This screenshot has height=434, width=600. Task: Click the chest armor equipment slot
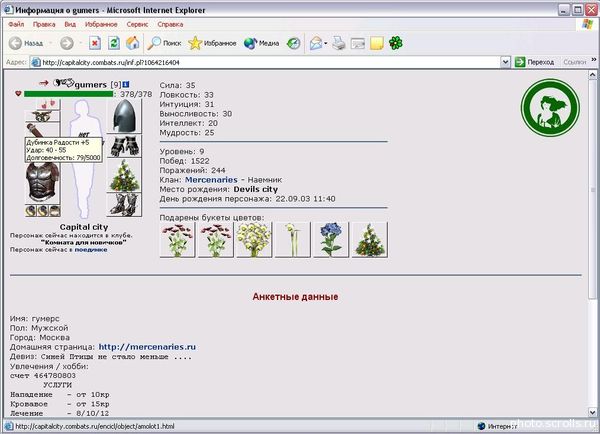click(42, 182)
